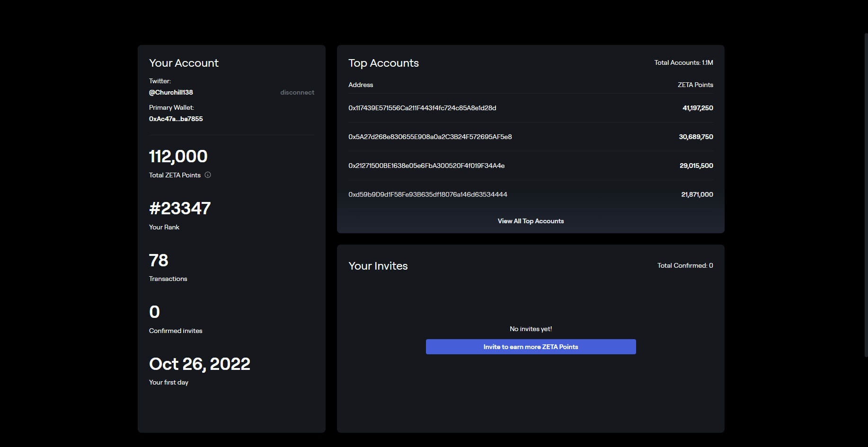Click the 30,689,750 points value

pyautogui.click(x=696, y=137)
